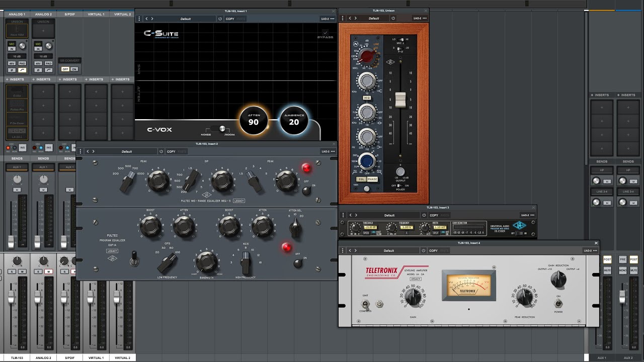Flip the Pultec EQP-1A OFF/ON power switch
The height and width of the screenshot is (362, 644).
click(298, 263)
